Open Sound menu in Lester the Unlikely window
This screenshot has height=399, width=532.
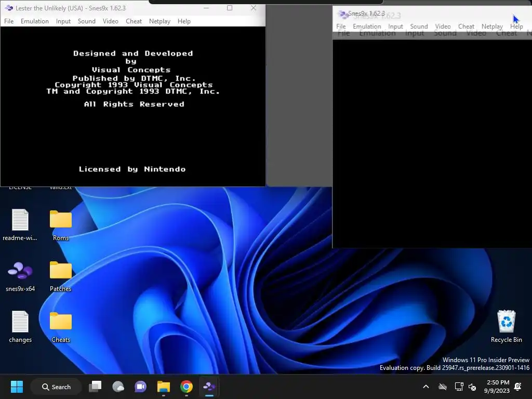(87, 21)
